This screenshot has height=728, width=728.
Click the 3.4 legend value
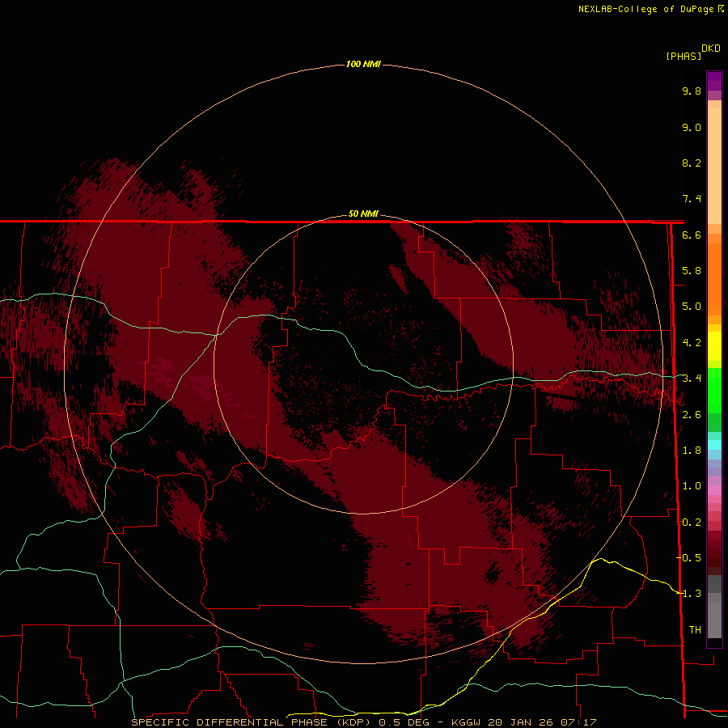pyautogui.click(x=692, y=379)
